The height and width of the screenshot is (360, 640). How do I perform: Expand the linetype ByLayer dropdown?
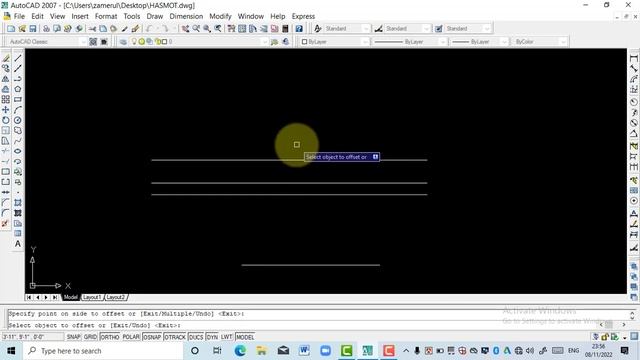[442, 42]
